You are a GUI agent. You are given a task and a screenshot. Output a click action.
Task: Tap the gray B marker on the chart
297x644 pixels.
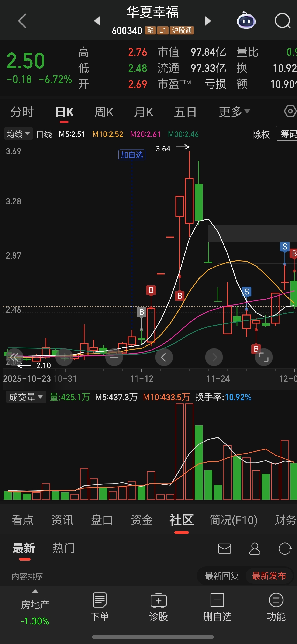coord(141,312)
